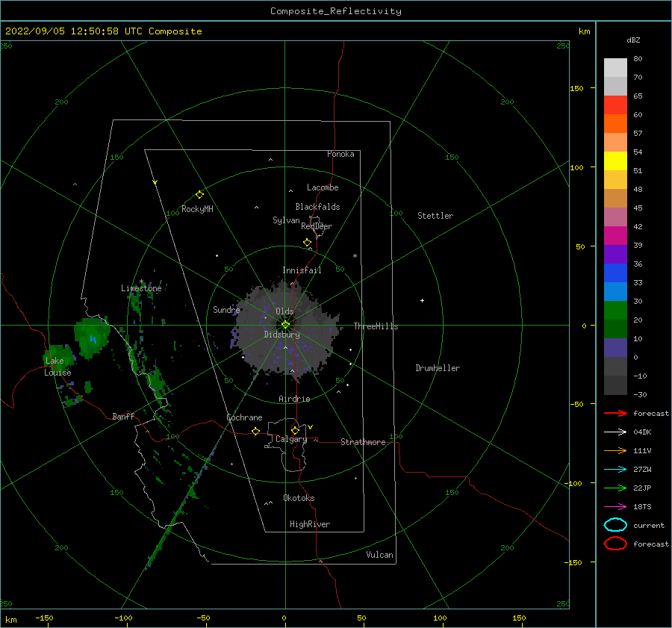Select the green 30 dBZ color swatch
Screen dimensions: 672x628
coord(615,310)
